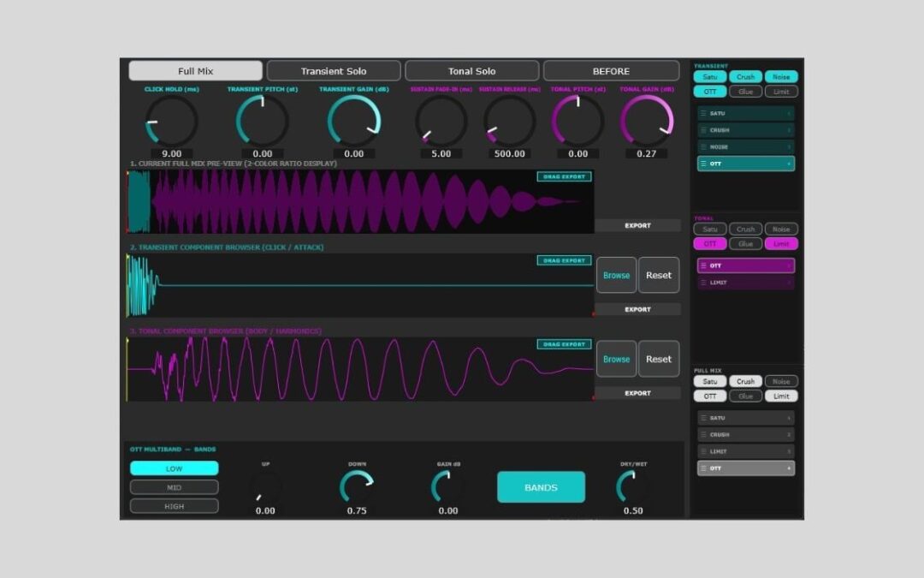Disable Limit effect in Tonal section

coord(781,243)
